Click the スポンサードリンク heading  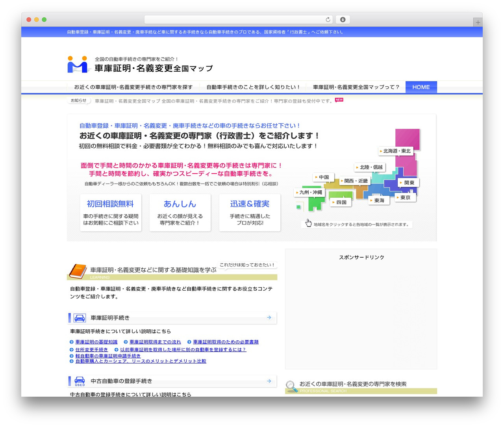[x=361, y=257]
